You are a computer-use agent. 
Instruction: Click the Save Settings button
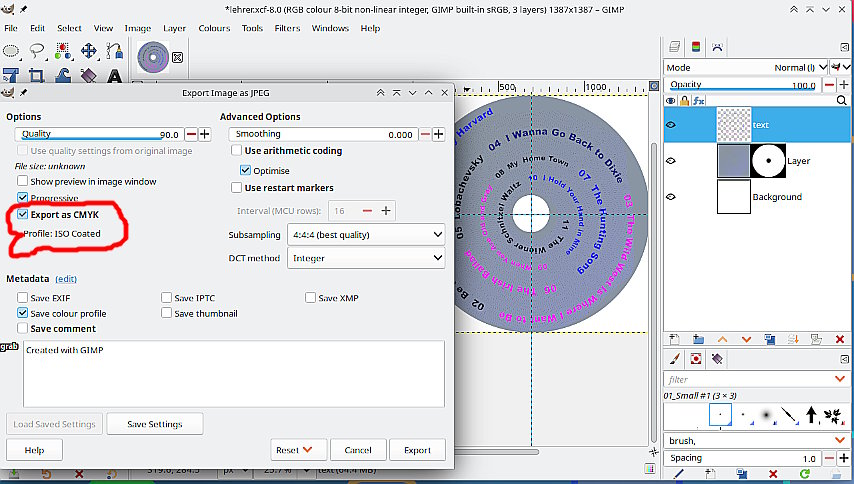point(154,424)
